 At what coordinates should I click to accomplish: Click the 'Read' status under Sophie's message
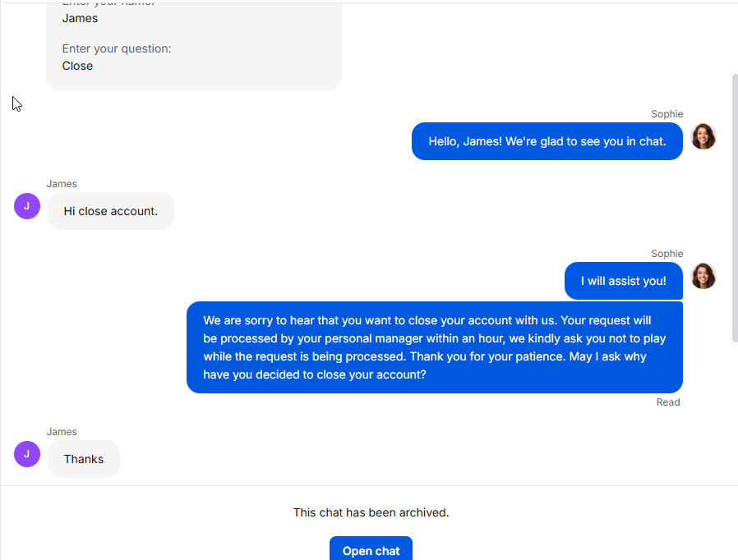click(x=668, y=402)
